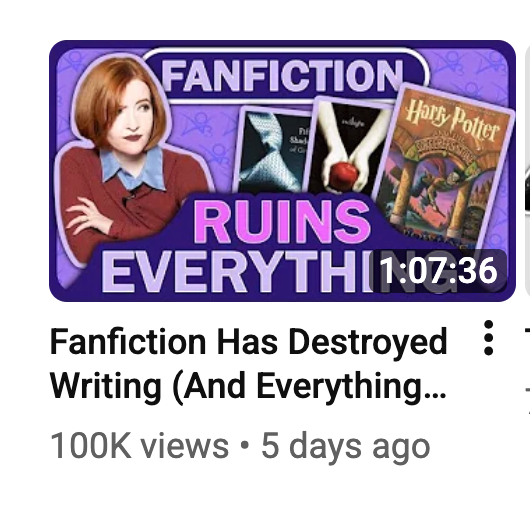Click the '5 days ago' upload date
The image size is (530, 514).
tap(345, 447)
